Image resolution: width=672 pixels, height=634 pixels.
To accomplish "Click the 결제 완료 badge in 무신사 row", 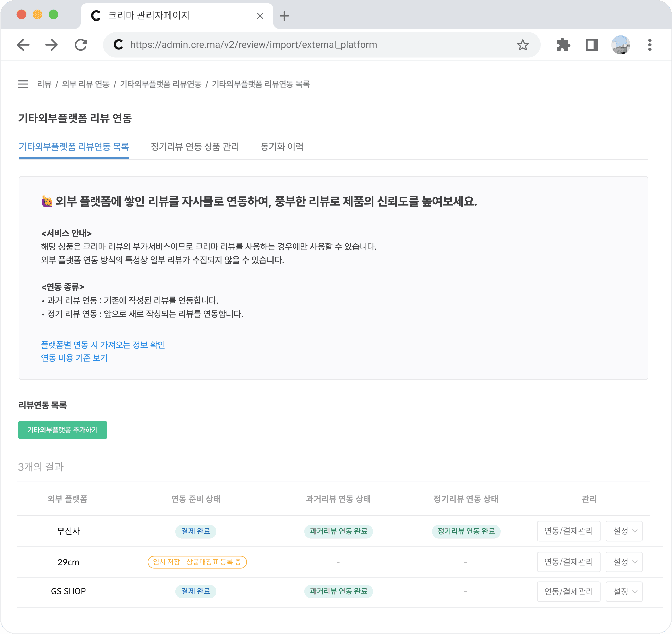I will coord(196,531).
